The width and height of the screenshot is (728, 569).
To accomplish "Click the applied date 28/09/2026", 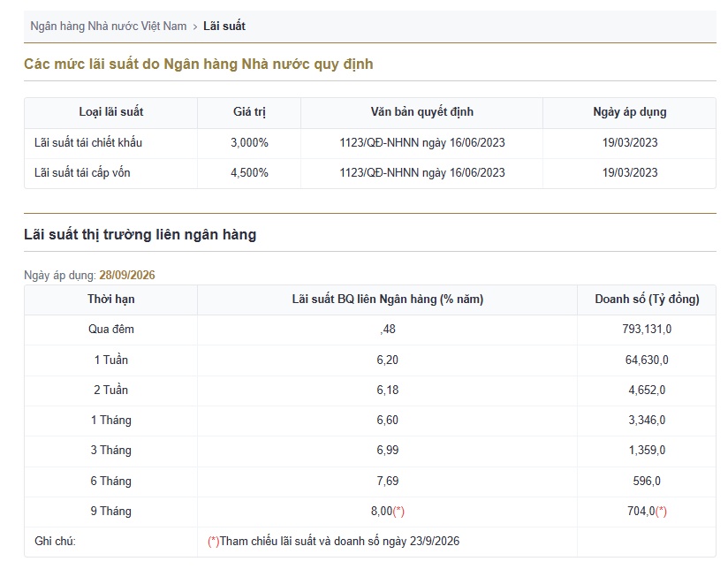I will tap(127, 275).
